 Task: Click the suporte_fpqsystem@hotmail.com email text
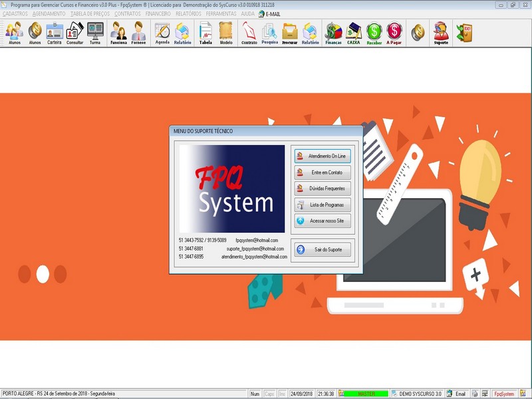pyautogui.click(x=255, y=249)
